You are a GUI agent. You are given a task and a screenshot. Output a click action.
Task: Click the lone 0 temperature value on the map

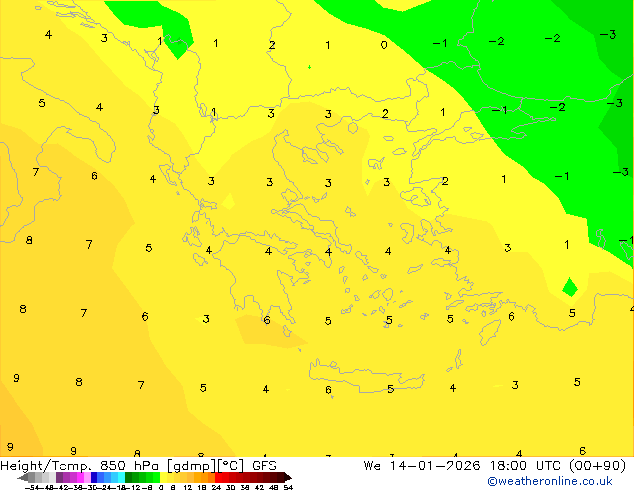pyautogui.click(x=384, y=45)
